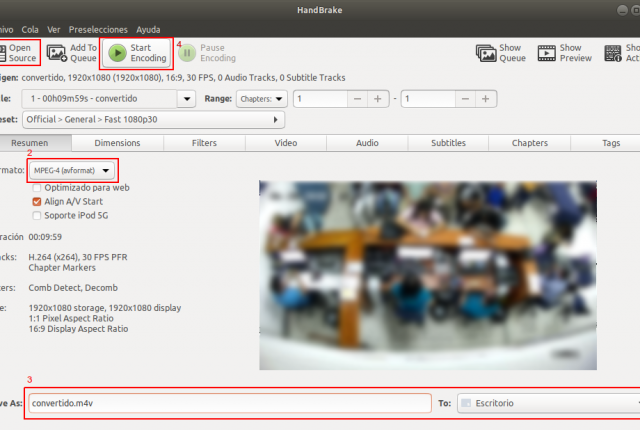Switch to the Video tab

[x=286, y=143]
